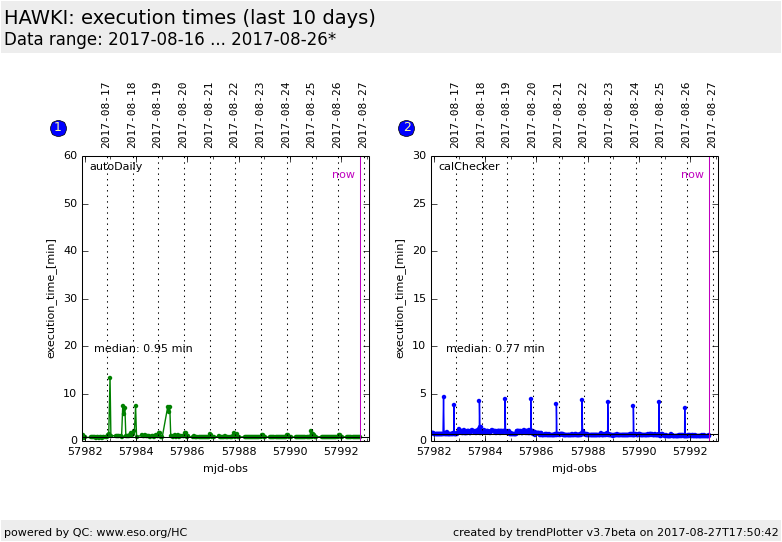Click the execution_time_[min] axis label of calChecker
782x542 pixels.
click(400, 298)
